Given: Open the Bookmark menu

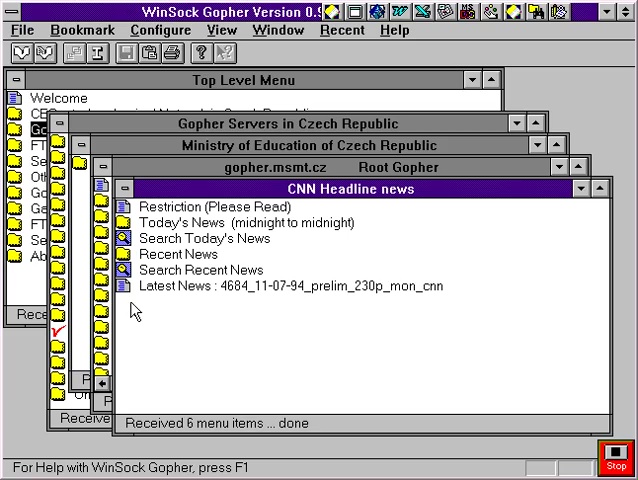Looking at the screenshot, I should coord(83,30).
